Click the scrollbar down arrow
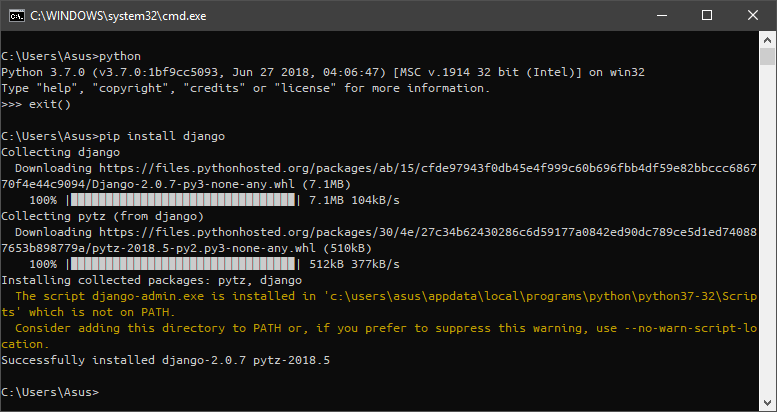The height and width of the screenshot is (412, 777). [x=768, y=402]
